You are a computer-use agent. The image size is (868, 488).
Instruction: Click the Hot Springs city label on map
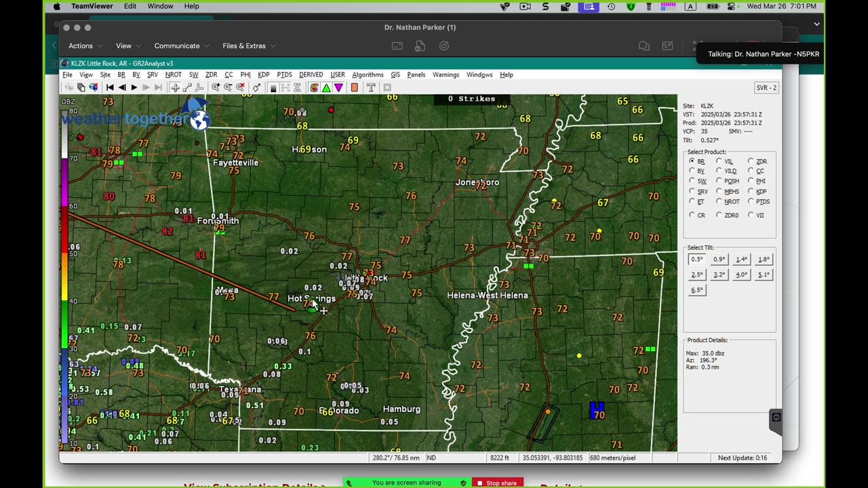tap(311, 298)
